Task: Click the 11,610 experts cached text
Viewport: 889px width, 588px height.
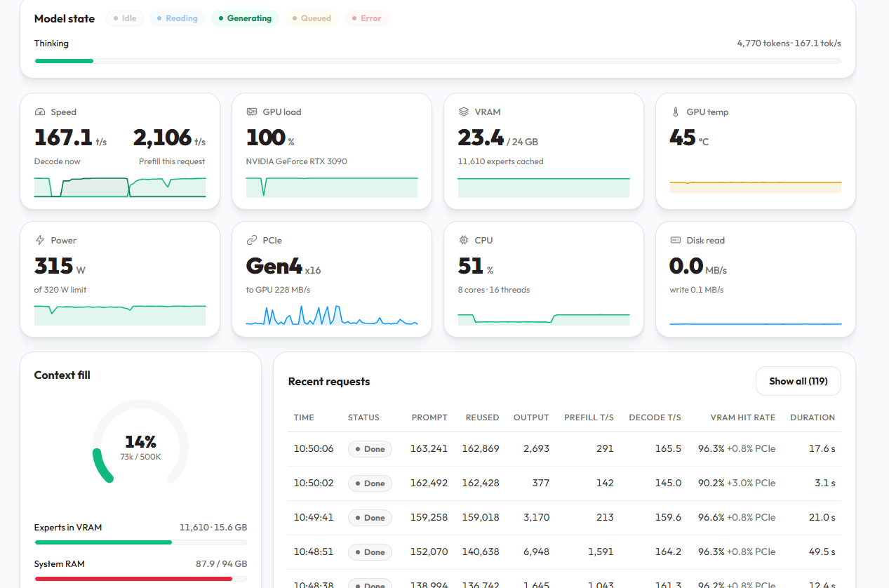Action: [x=500, y=161]
